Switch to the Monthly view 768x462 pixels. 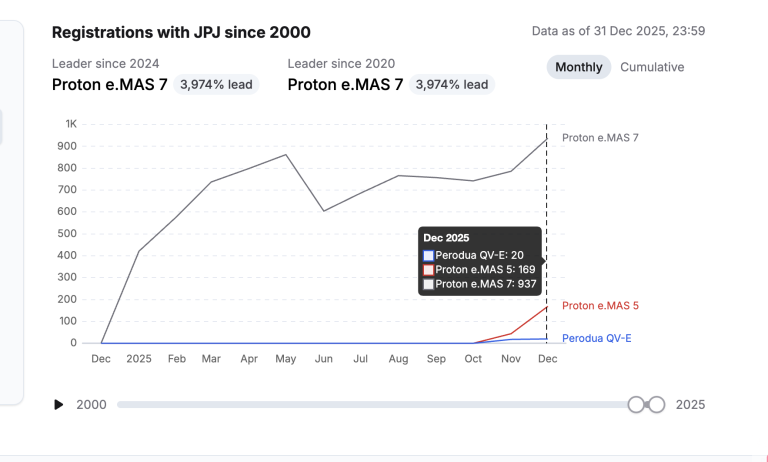(579, 67)
